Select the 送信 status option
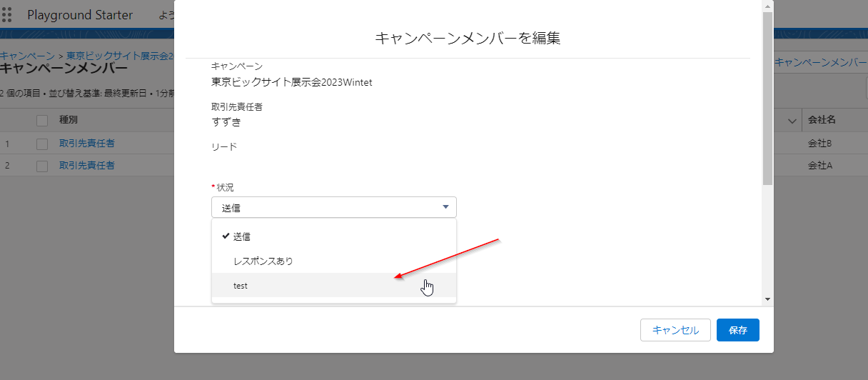The height and width of the screenshot is (380, 868). 334,236
